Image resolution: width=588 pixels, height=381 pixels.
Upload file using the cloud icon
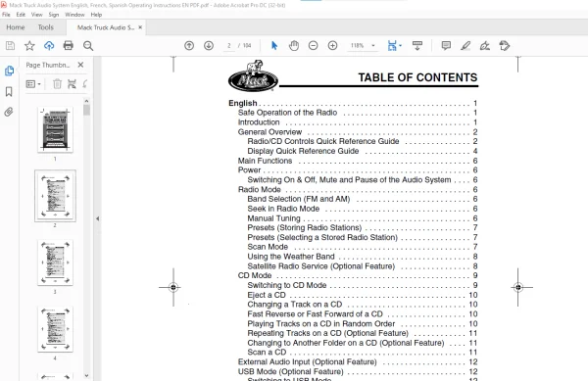click(49, 46)
